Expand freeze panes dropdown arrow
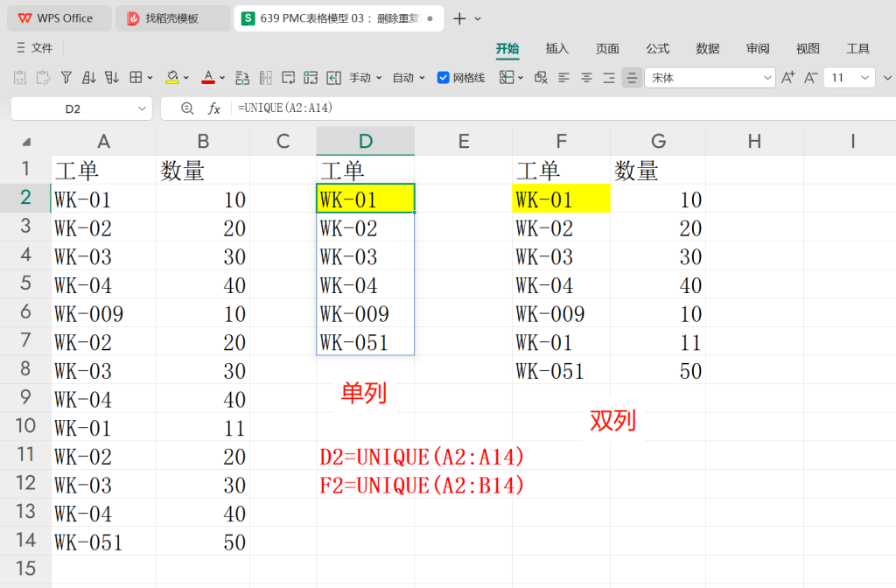896x588 pixels. click(x=521, y=78)
